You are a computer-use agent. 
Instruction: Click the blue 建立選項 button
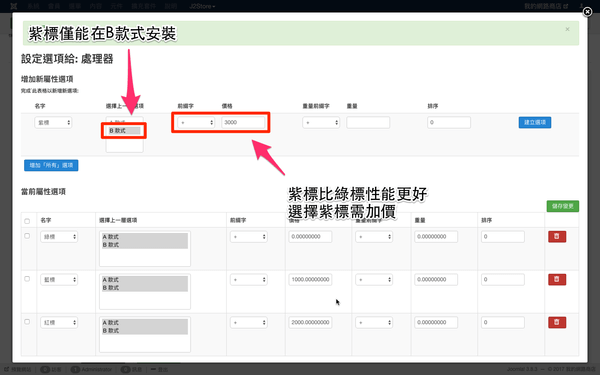click(535, 122)
